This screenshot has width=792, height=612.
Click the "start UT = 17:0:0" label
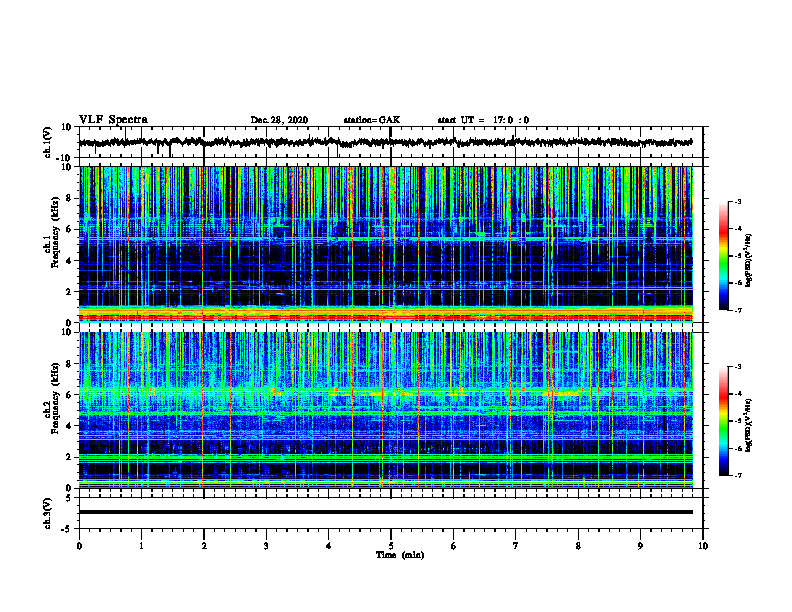tap(483, 120)
